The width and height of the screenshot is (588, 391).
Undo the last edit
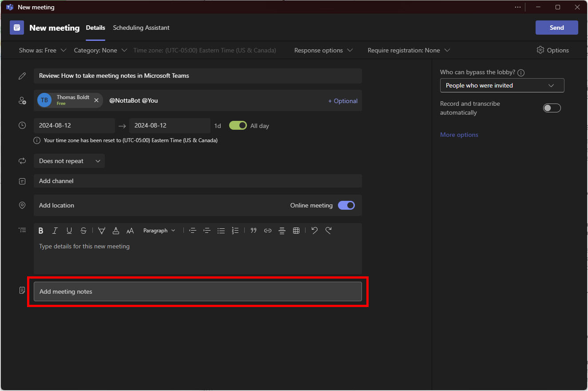pyautogui.click(x=314, y=231)
